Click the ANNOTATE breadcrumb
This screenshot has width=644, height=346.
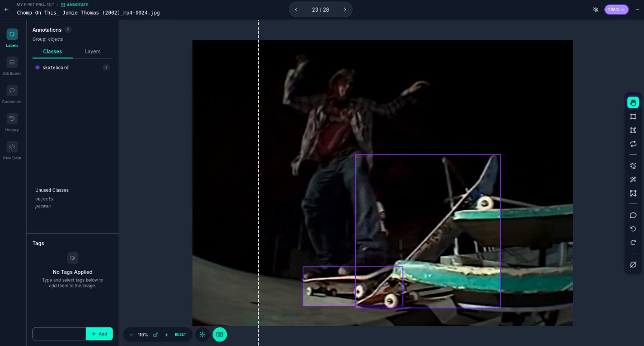coord(74,5)
